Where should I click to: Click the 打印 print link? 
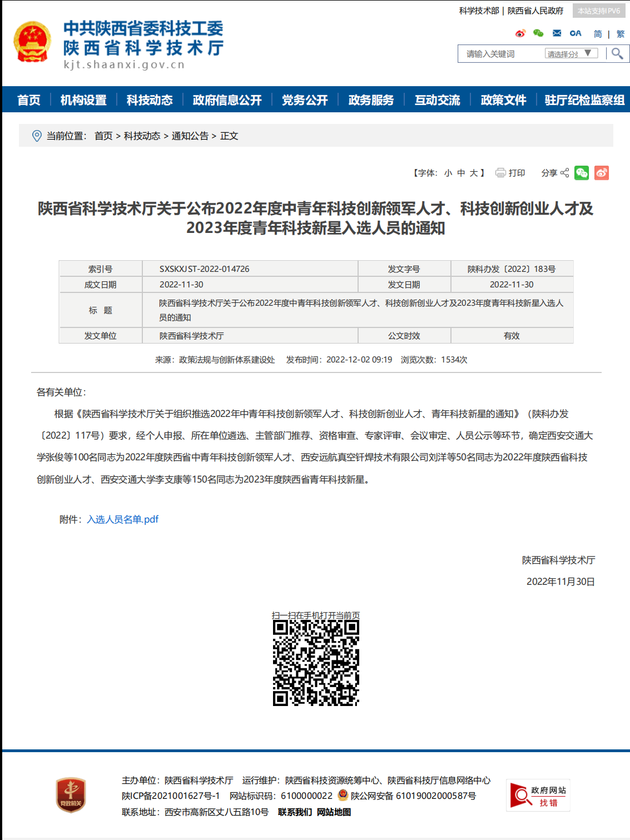(x=517, y=173)
